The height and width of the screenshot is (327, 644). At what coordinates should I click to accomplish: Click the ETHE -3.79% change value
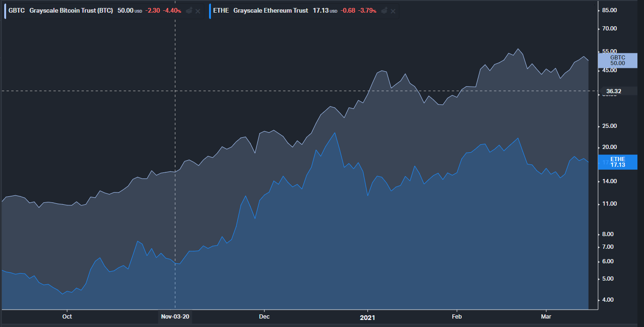(367, 11)
